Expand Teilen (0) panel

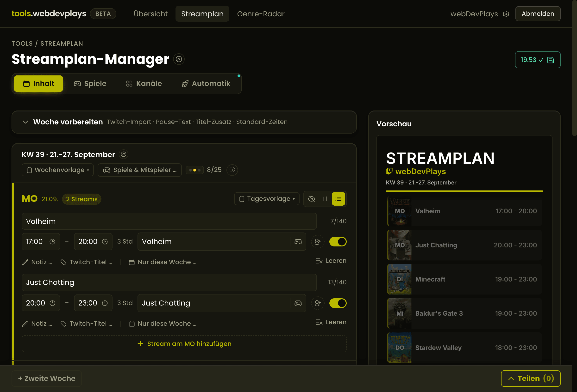click(x=531, y=378)
